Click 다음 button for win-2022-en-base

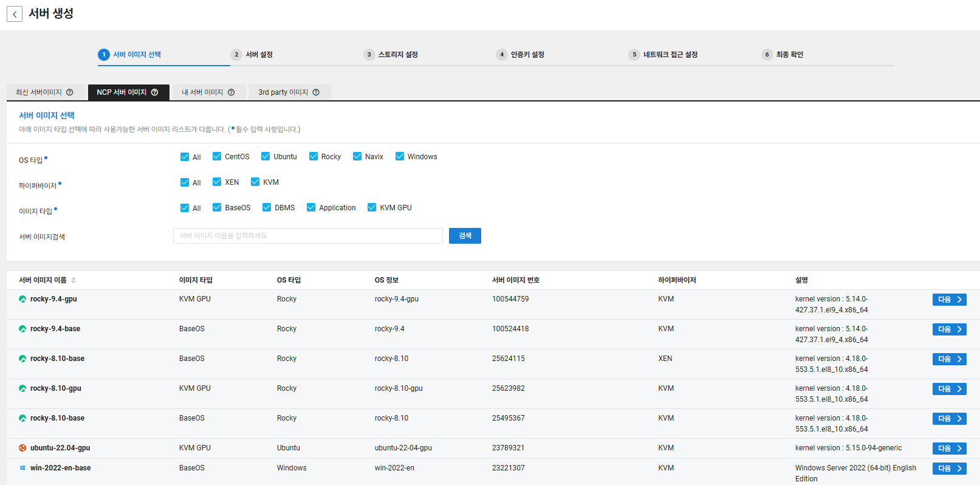[949, 469]
